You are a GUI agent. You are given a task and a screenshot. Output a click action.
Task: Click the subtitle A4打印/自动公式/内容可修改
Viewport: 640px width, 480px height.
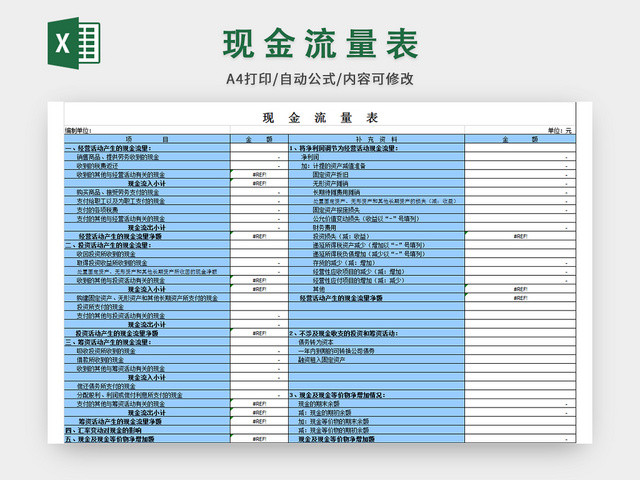320,79
